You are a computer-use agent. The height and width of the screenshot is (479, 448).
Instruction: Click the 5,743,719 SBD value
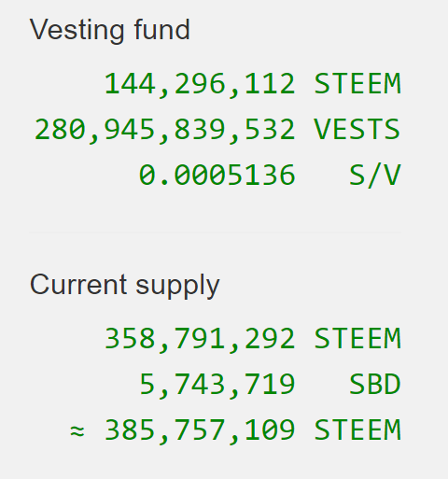click(270, 385)
